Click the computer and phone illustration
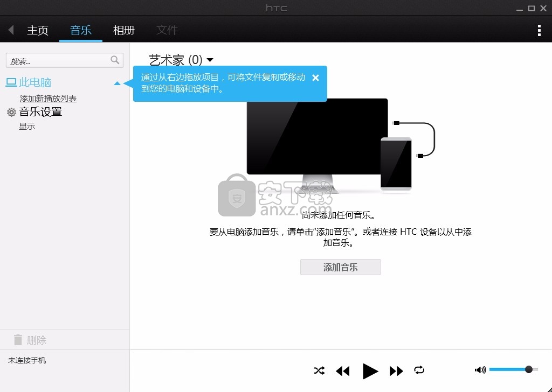The height and width of the screenshot is (392, 552). point(341,146)
